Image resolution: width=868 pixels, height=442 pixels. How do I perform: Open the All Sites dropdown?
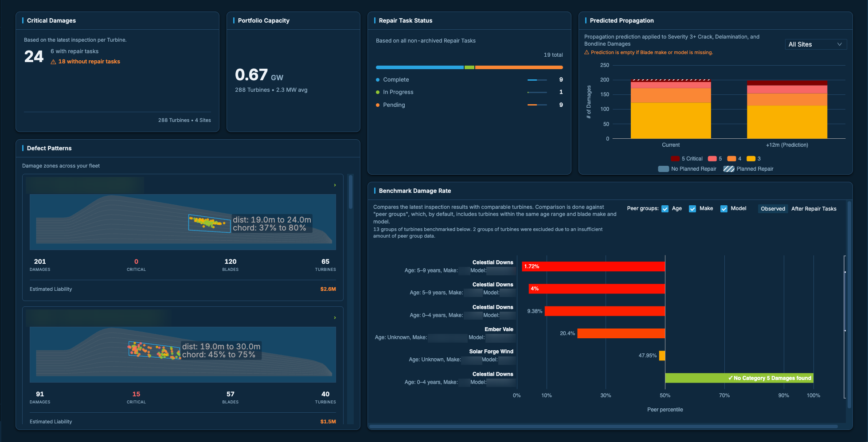click(815, 44)
